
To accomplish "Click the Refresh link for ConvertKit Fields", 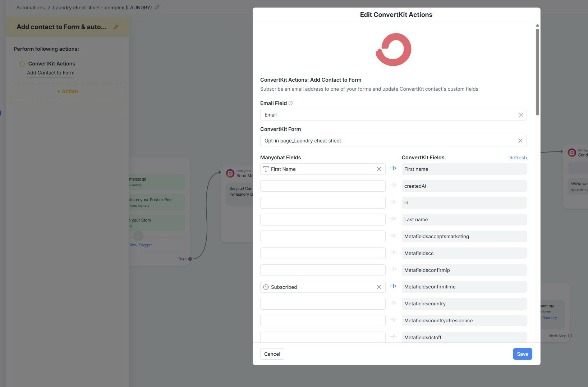I will coord(518,158).
